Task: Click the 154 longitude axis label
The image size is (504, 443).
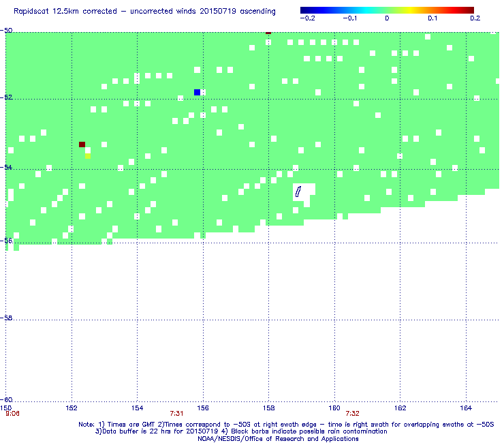Action: (x=138, y=408)
